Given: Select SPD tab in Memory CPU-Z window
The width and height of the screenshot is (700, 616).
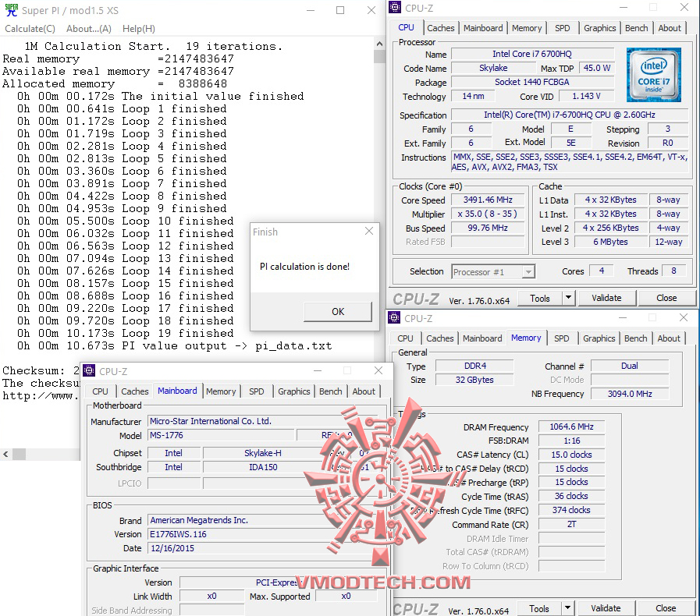Looking at the screenshot, I should (561, 338).
